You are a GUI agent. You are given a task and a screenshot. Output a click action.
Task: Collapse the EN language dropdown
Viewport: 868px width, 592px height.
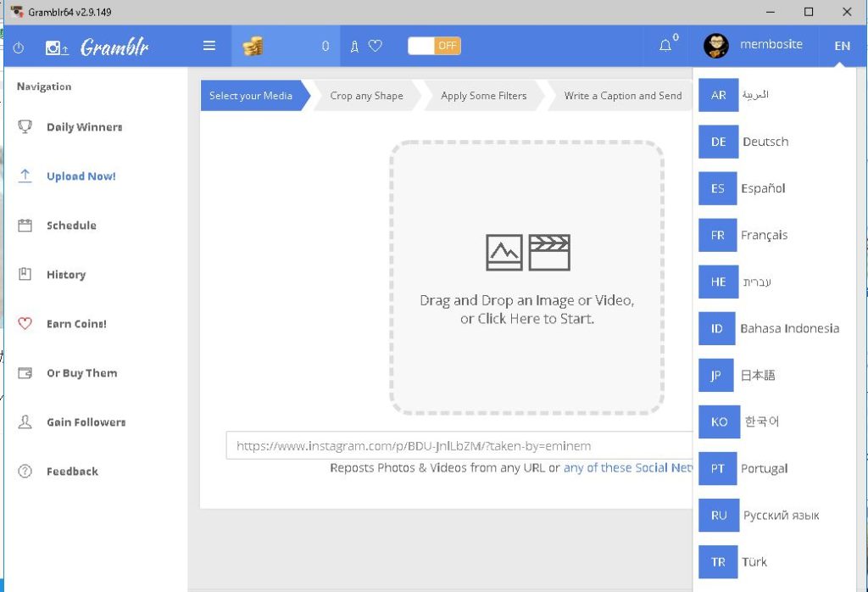click(842, 46)
